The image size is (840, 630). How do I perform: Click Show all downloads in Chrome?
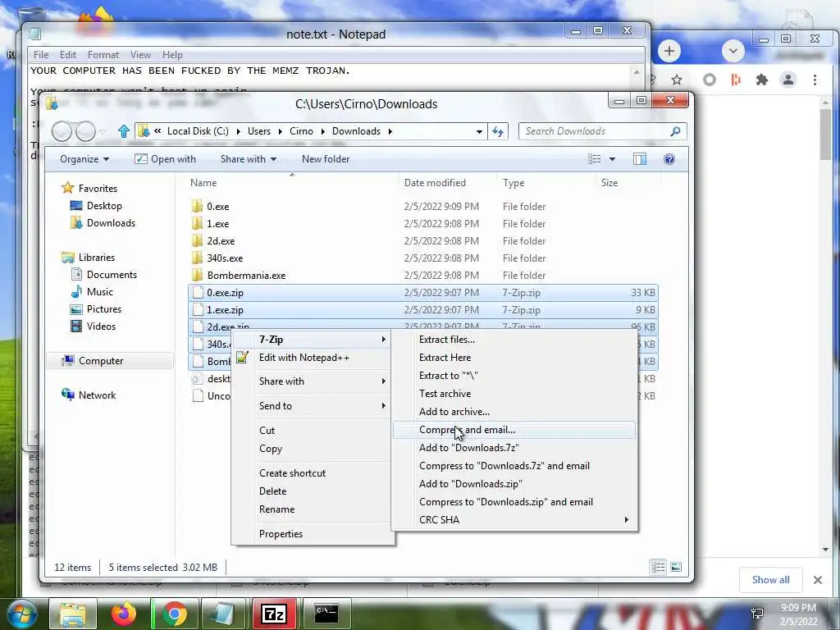pyautogui.click(x=770, y=580)
